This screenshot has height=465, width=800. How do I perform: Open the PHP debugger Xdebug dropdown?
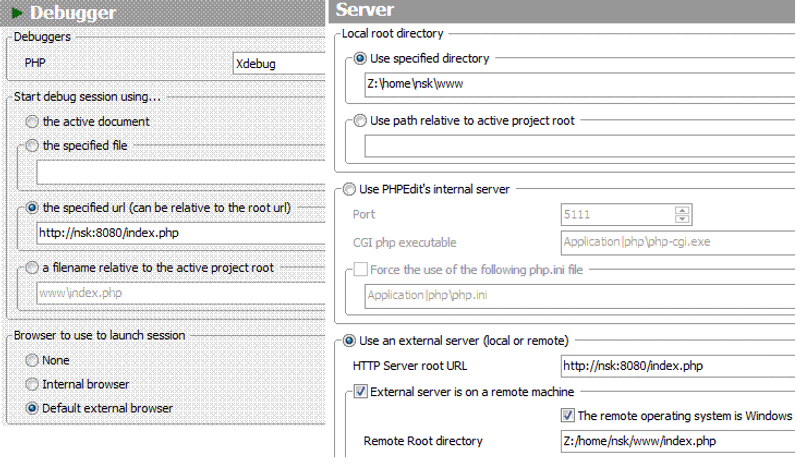click(279, 63)
